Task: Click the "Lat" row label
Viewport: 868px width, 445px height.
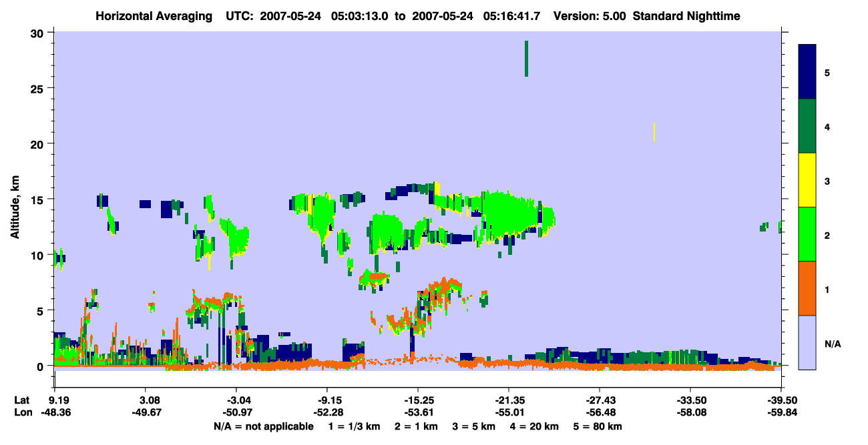Action: tap(22, 400)
